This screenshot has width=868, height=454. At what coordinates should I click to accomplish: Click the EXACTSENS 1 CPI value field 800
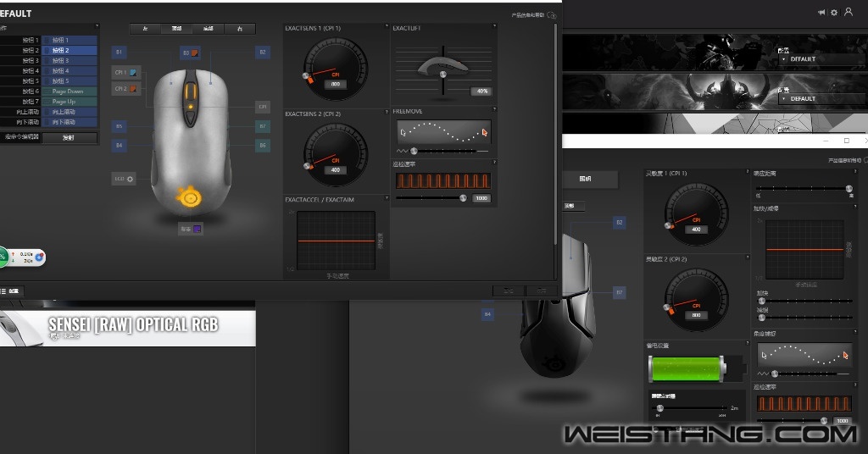coord(336,84)
